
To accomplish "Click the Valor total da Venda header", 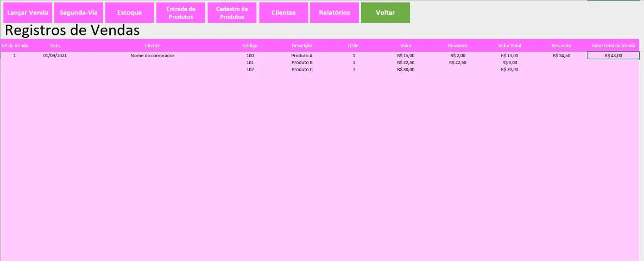I will pyautogui.click(x=613, y=46).
